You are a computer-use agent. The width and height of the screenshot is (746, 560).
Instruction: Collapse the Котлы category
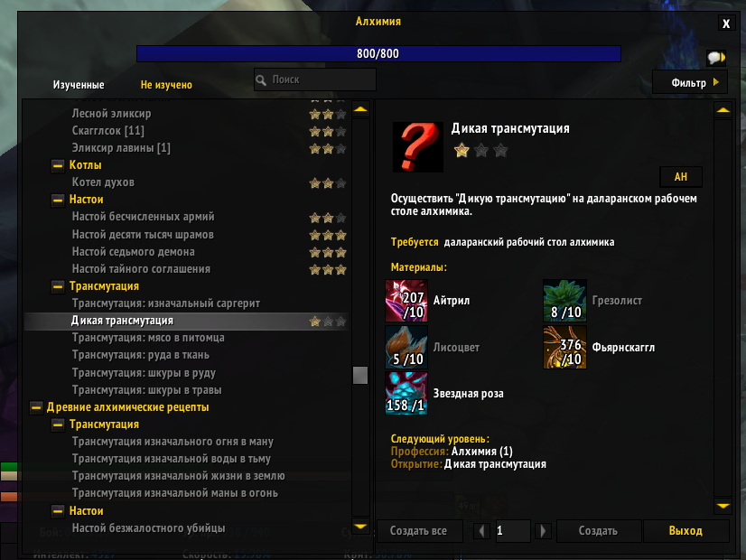[58, 165]
